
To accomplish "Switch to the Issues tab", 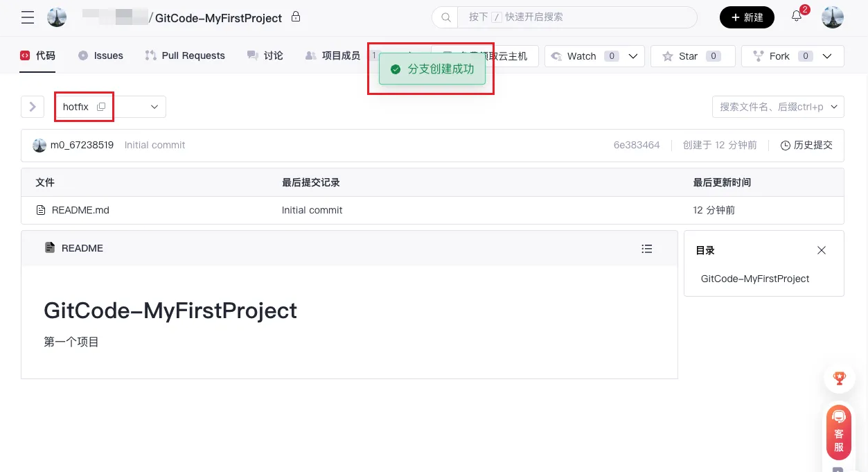I will pyautogui.click(x=101, y=55).
